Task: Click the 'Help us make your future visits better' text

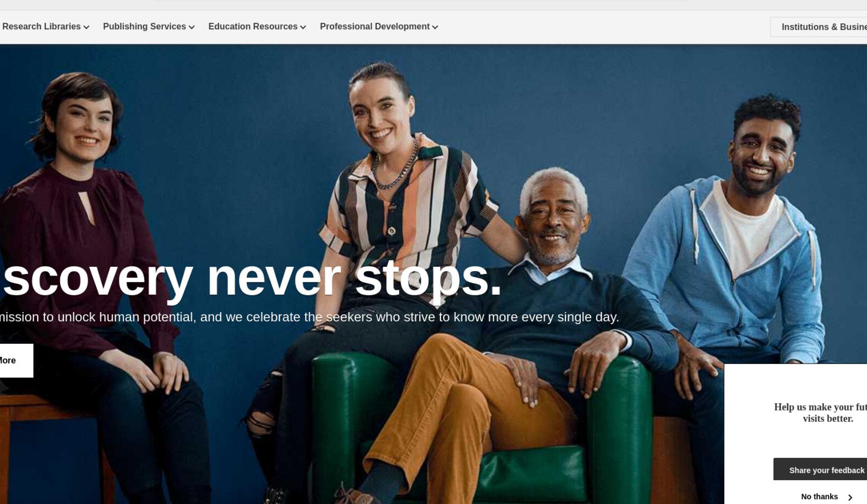Action: (x=820, y=413)
